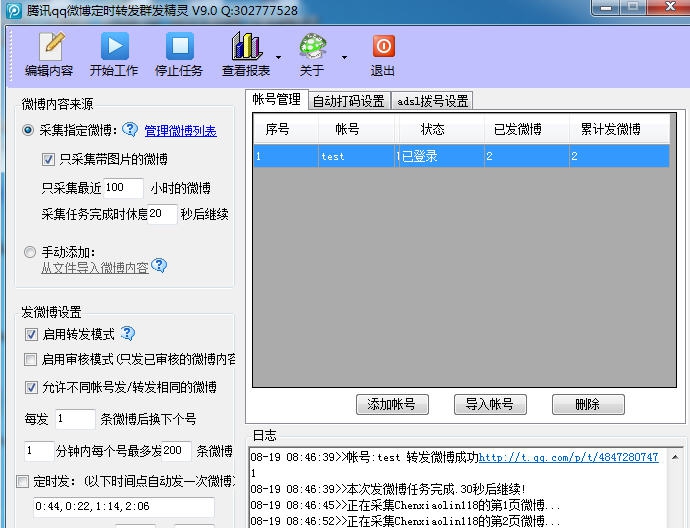
Task: Stop the task with 停止任务
Action: (x=179, y=55)
